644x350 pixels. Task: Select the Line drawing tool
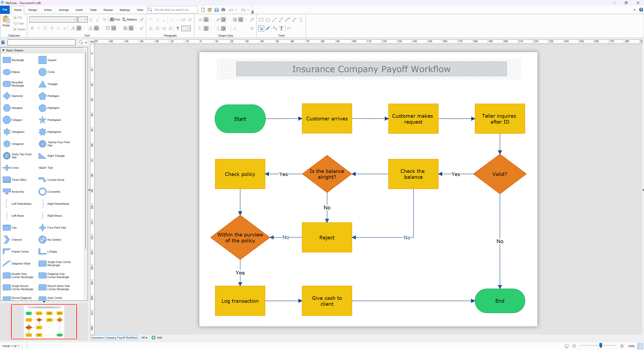274,20
